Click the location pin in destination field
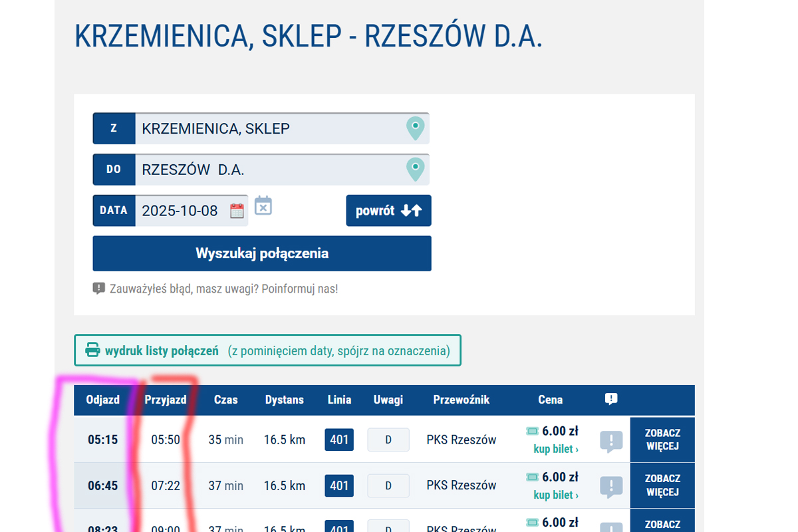The width and height of the screenshot is (798, 532). pos(415,169)
